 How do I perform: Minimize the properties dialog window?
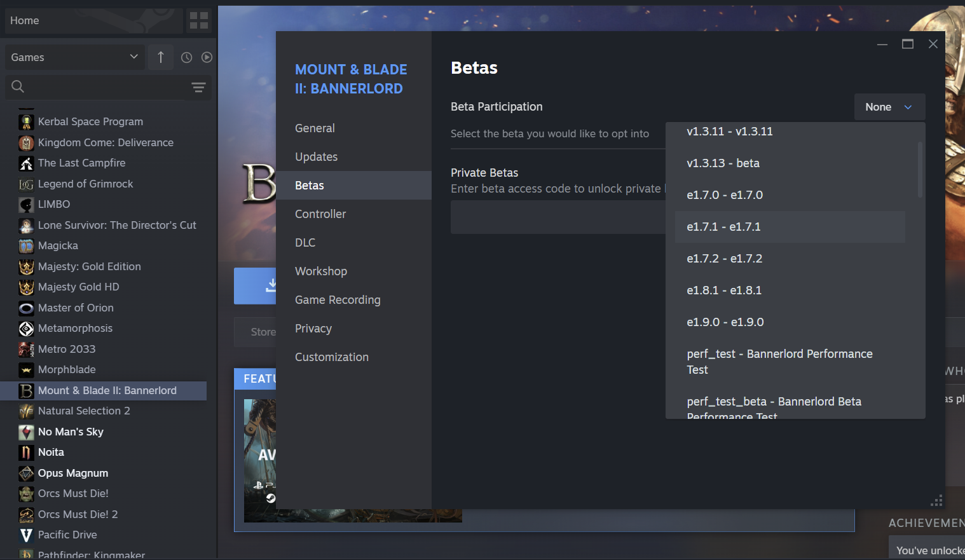tap(882, 44)
